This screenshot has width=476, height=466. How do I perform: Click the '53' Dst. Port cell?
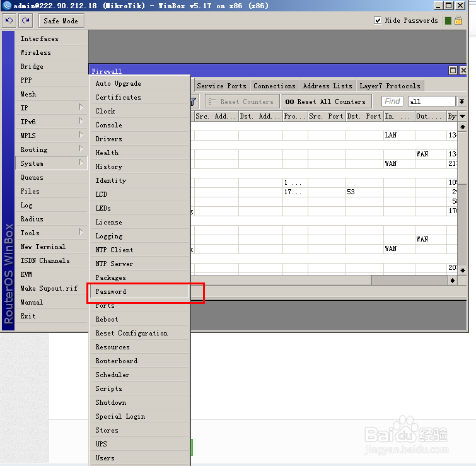[364, 192]
